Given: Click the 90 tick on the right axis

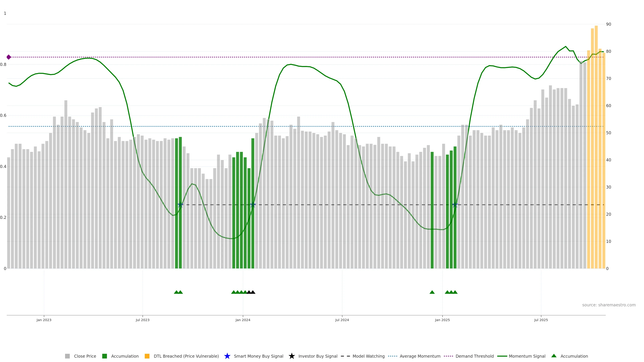Looking at the screenshot, I should click(x=608, y=24).
